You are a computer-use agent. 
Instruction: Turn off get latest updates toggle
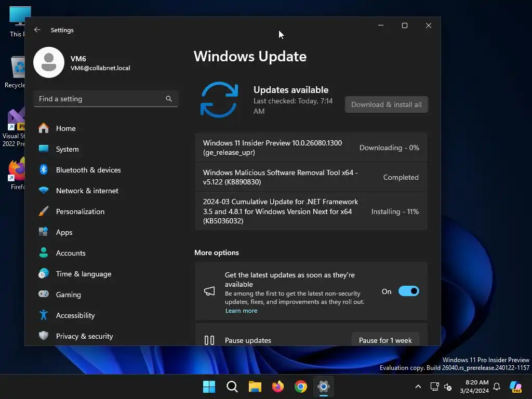point(408,291)
